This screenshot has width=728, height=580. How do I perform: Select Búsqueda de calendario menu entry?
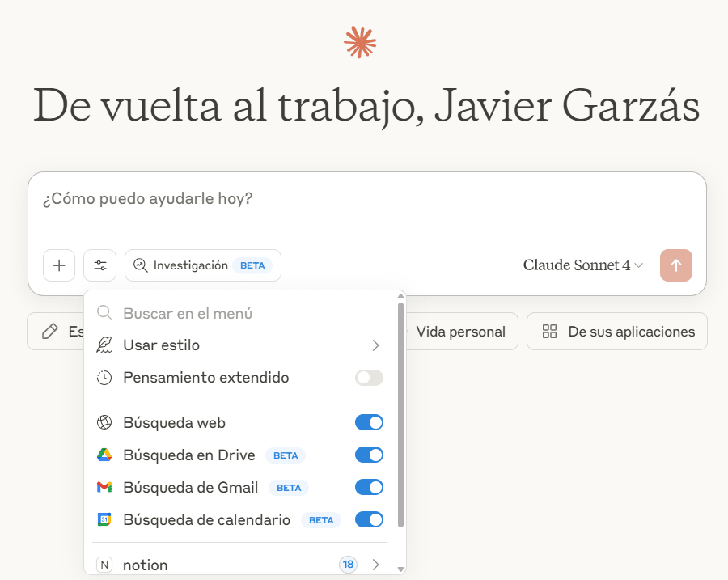click(206, 520)
